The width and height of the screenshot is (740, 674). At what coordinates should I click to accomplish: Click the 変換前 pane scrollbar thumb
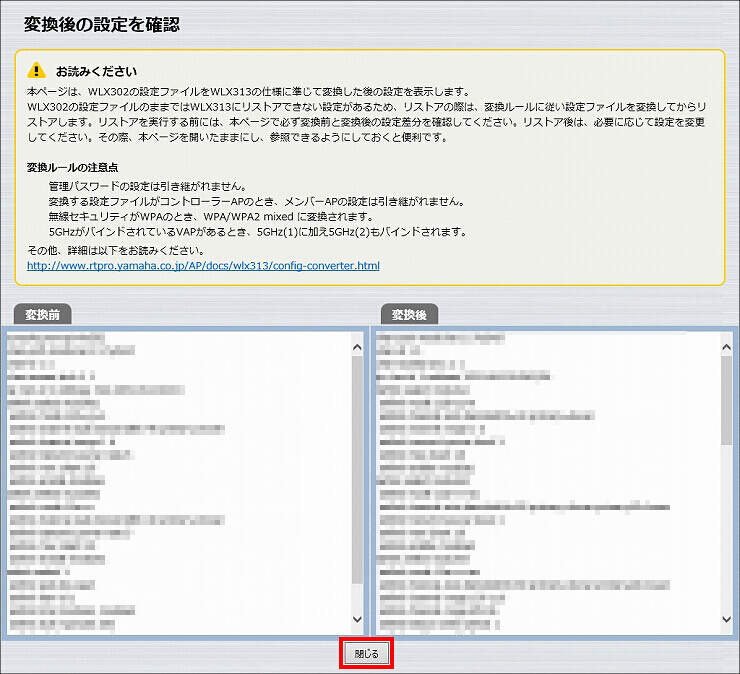tap(357, 470)
